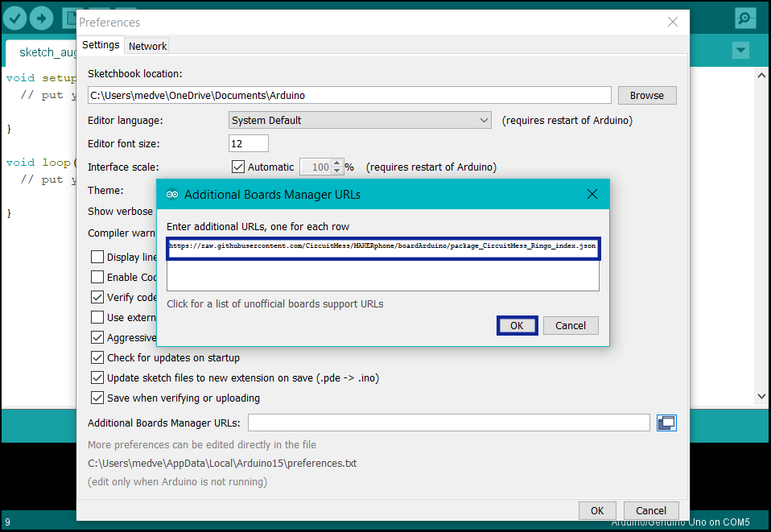771x532 pixels.
Task: Click 'Enter additional URLs, one for each row' label
Action: point(258,227)
